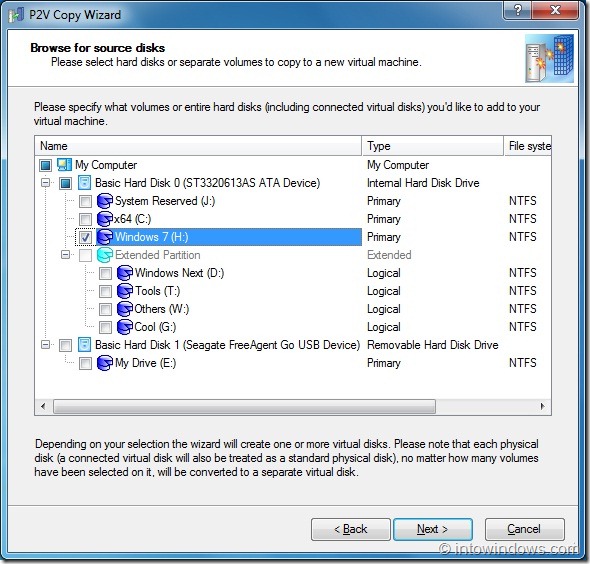This screenshot has width=590, height=564.
Task: Select the Extended Partition label
Action: click(x=158, y=255)
